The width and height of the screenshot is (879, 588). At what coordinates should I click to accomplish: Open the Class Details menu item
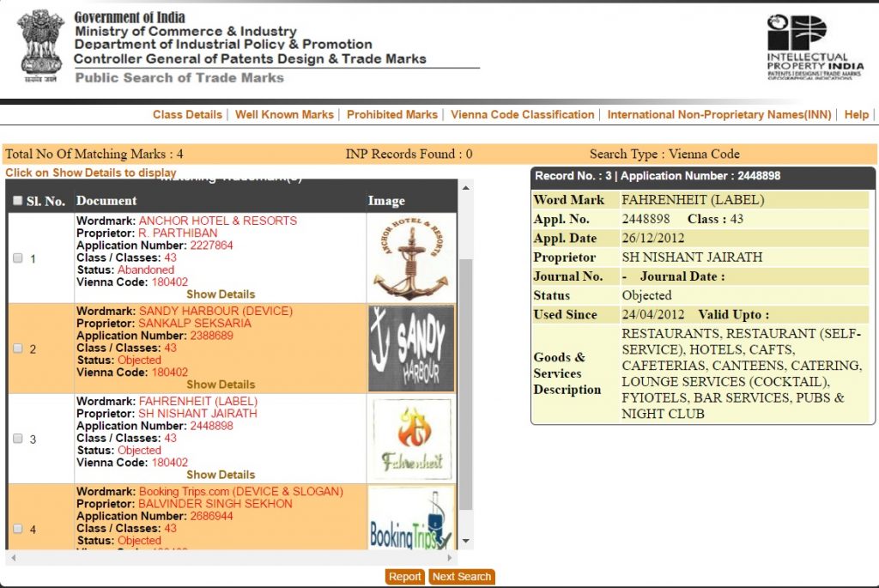pos(187,115)
